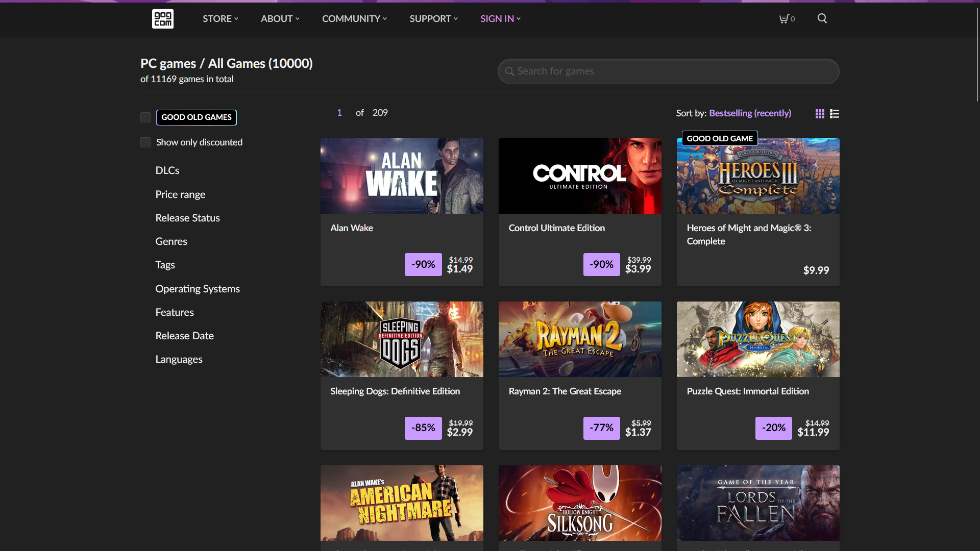Image resolution: width=980 pixels, height=551 pixels.
Task: Open Sleeping Dogs cover thumbnail
Action: click(402, 339)
